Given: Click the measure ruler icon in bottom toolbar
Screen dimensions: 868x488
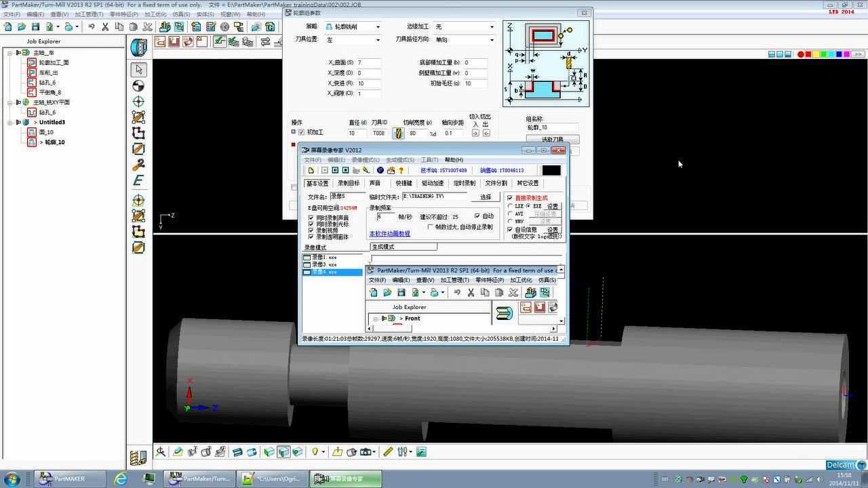Looking at the screenshot, I should [387, 451].
